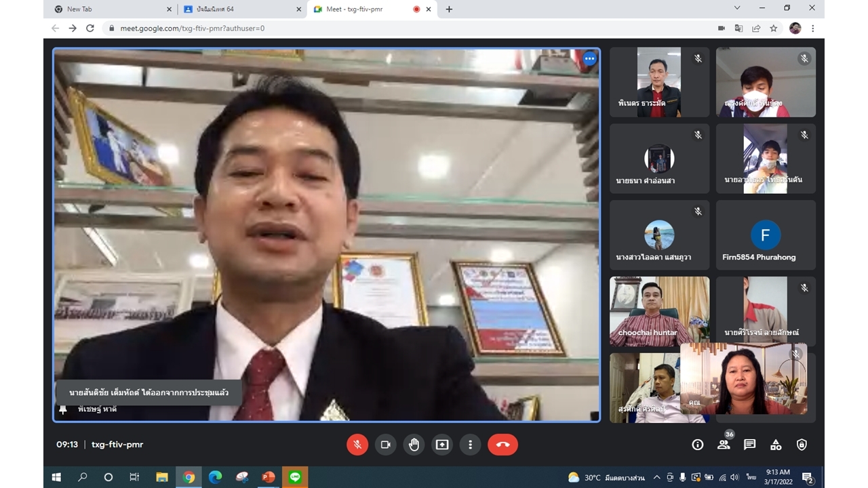
Task: Show the participants list with 36 people
Action: (x=724, y=445)
